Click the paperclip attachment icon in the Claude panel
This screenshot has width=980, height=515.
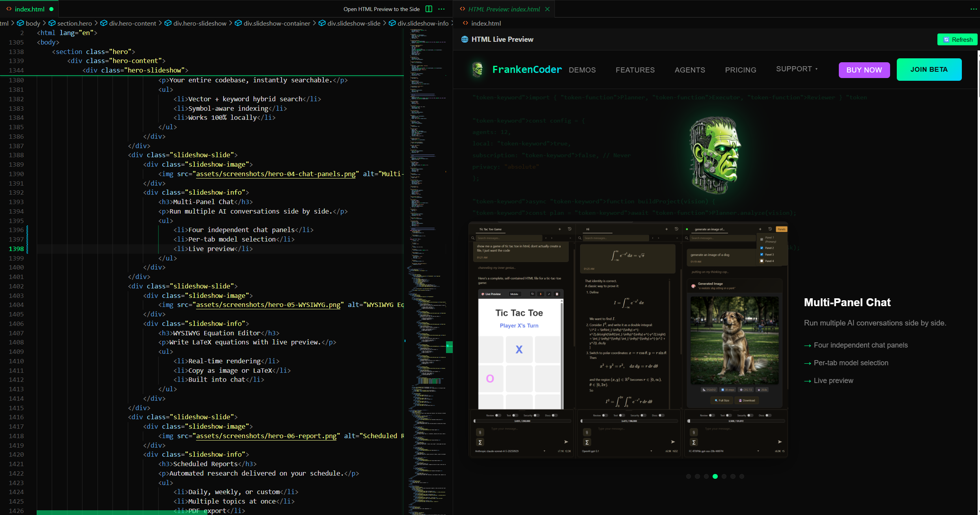click(480, 432)
